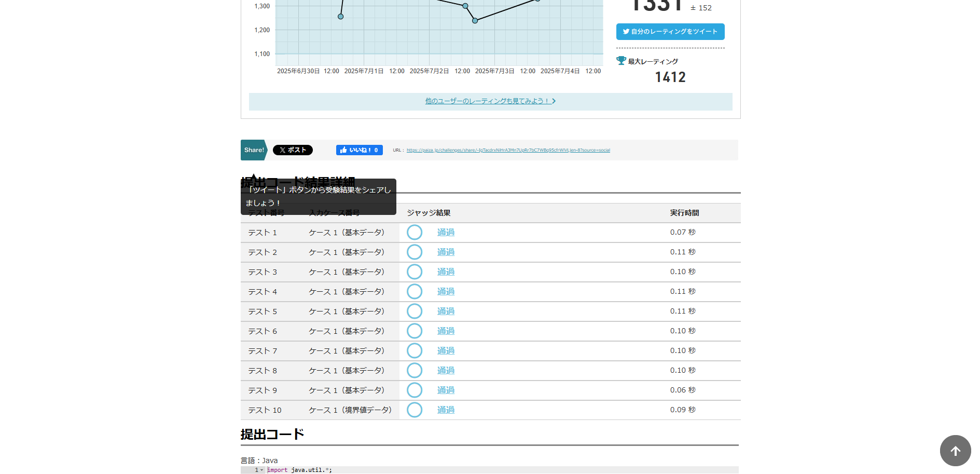Click the Share! badge
Image resolution: width=980 pixels, height=474 pixels.
tap(254, 150)
